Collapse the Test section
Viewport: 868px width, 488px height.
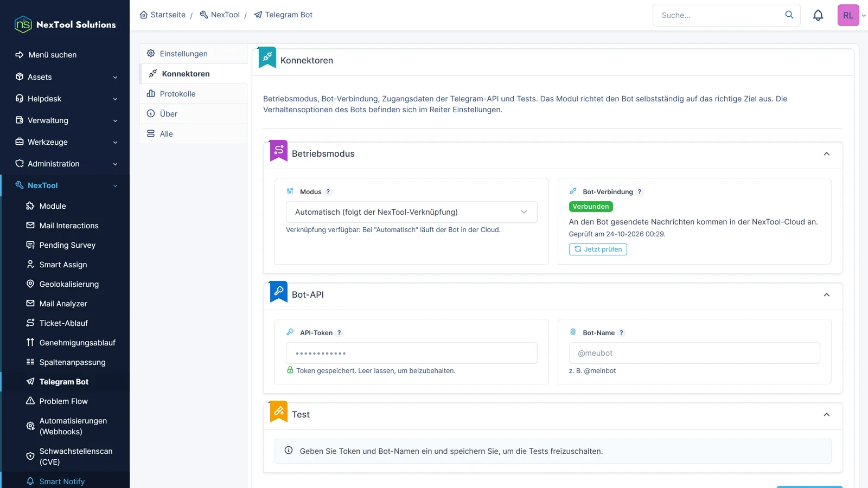(x=827, y=415)
